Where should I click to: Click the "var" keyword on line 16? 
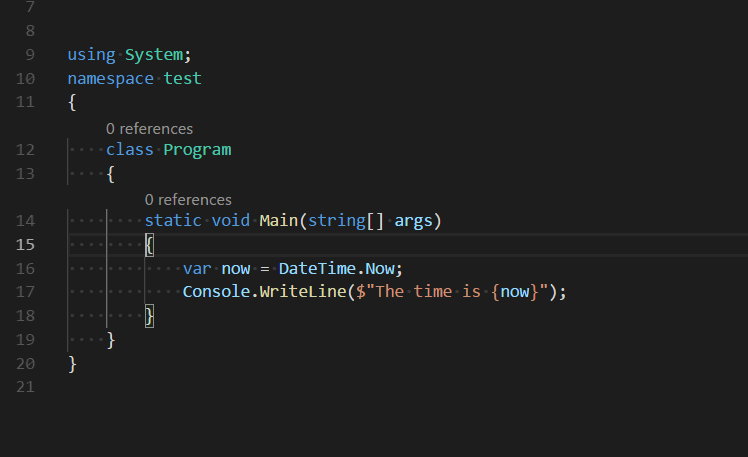(x=197, y=268)
